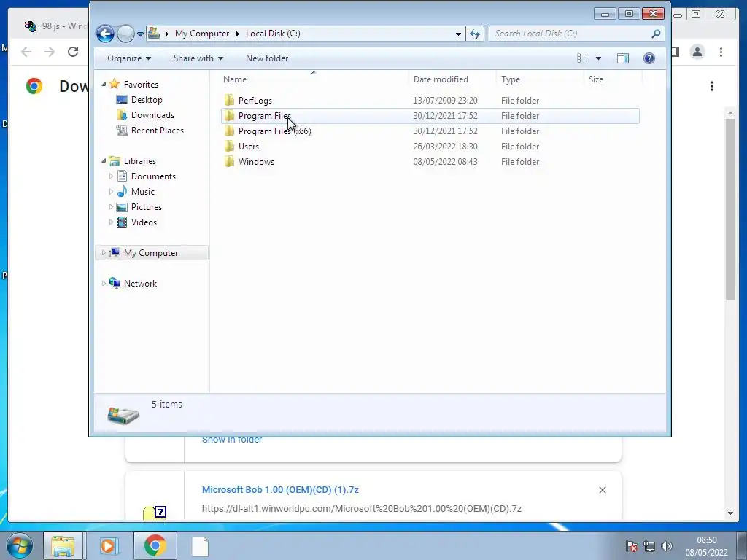Open Desktop under Favorites
Image resolution: width=747 pixels, height=560 pixels.
coord(147,99)
